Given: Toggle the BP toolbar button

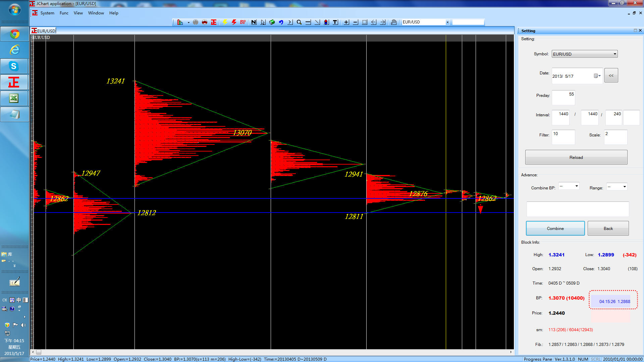Looking at the screenshot, I should (243, 22).
